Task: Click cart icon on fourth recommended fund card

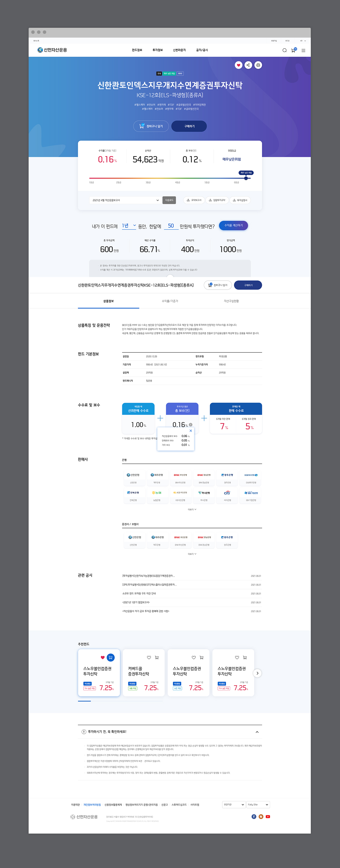Action: (x=245, y=657)
